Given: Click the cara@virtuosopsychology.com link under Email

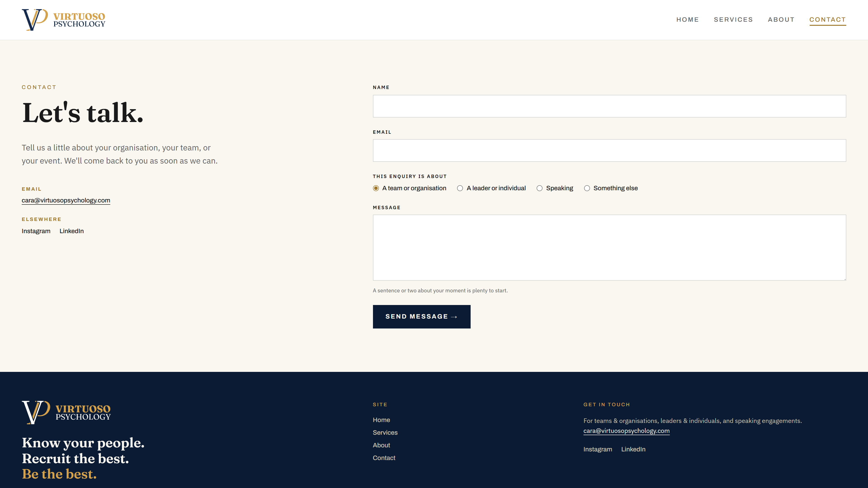Looking at the screenshot, I should [66, 200].
